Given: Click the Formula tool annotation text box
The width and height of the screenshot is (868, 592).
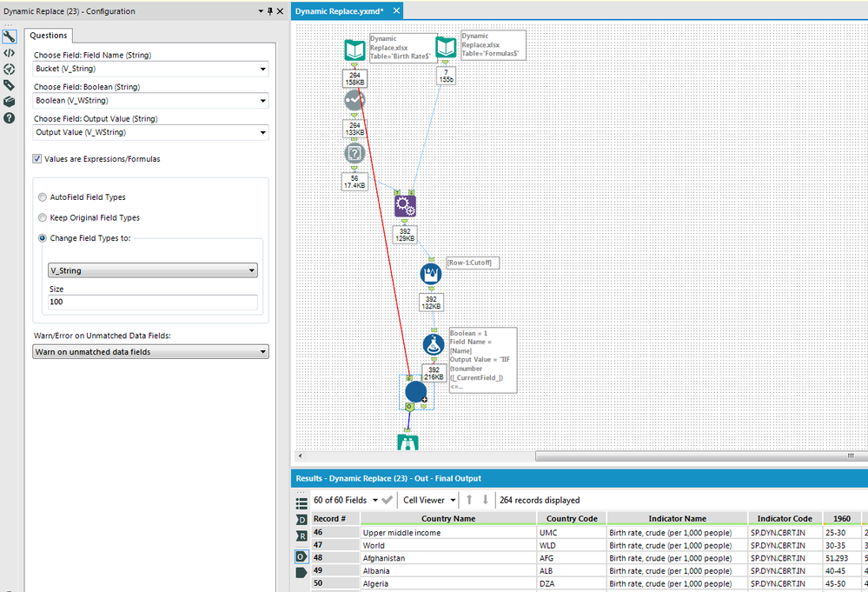Looking at the screenshot, I should click(x=483, y=360).
